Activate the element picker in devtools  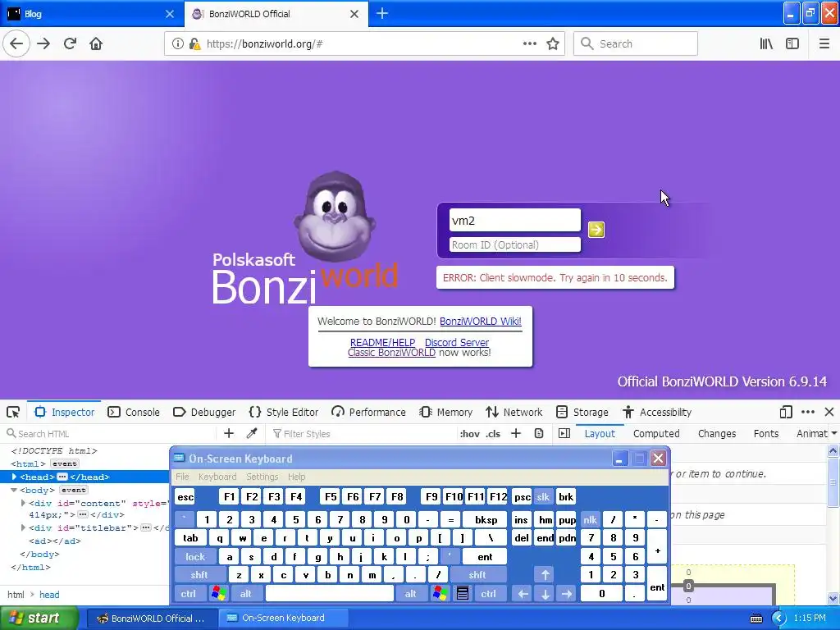[x=13, y=412]
